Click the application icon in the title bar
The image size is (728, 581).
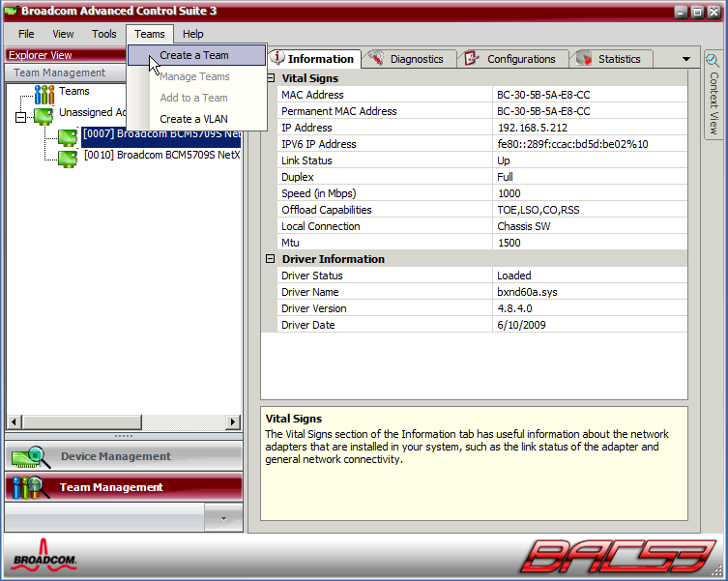pos(11,11)
